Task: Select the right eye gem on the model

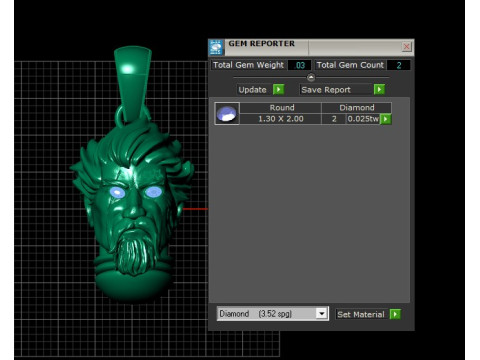Action: (153, 192)
